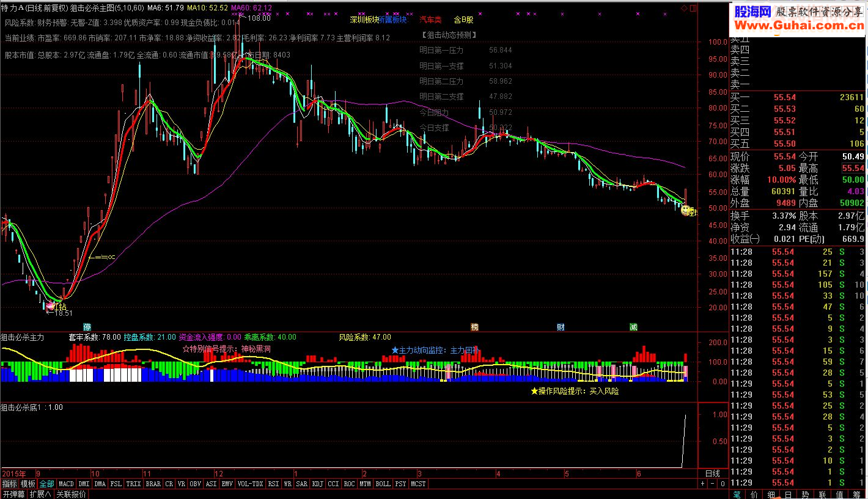Switch to the 筹 chip distribution tab
This screenshot has width=868, height=499.
[857, 494]
